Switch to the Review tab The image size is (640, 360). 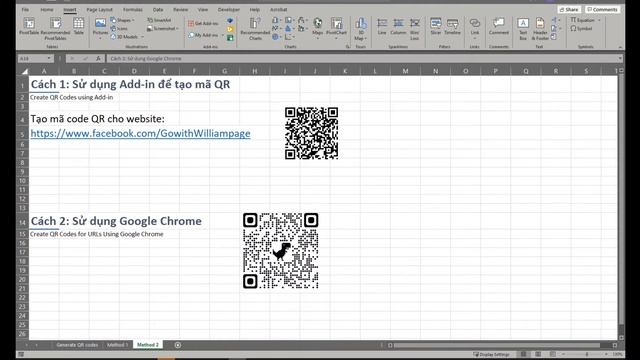[180, 9]
